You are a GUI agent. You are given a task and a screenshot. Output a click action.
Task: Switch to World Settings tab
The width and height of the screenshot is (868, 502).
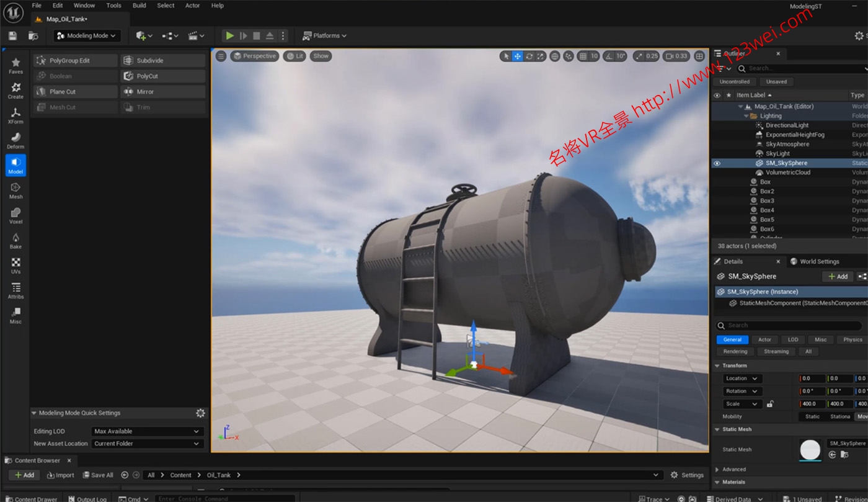point(818,261)
